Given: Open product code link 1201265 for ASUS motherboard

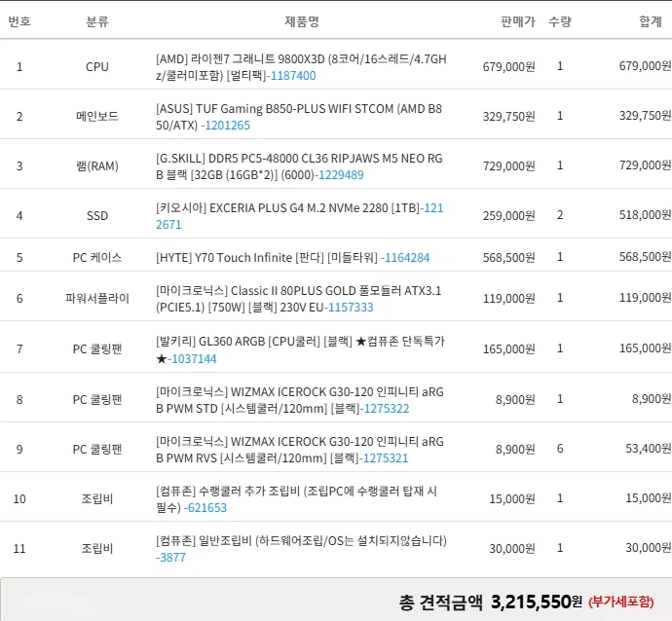Looking at the screenshot, I should coord(227,126).
